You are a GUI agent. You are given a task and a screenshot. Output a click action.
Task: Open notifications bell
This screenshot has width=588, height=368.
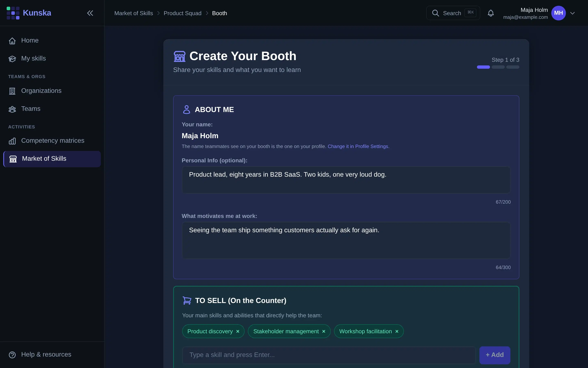click(491, 13)
